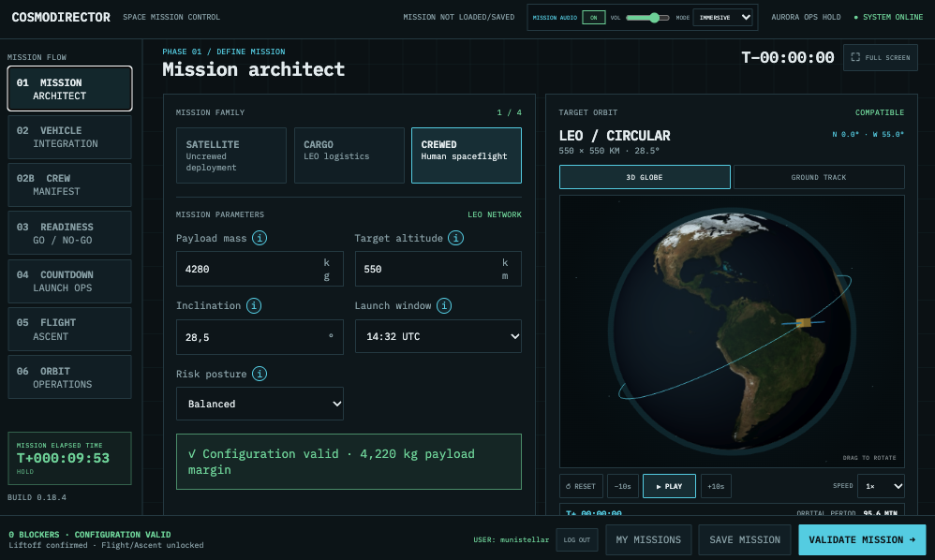Go to 03 Readiness Go/No-Go
Screen dimensions: 935x560
69,233
